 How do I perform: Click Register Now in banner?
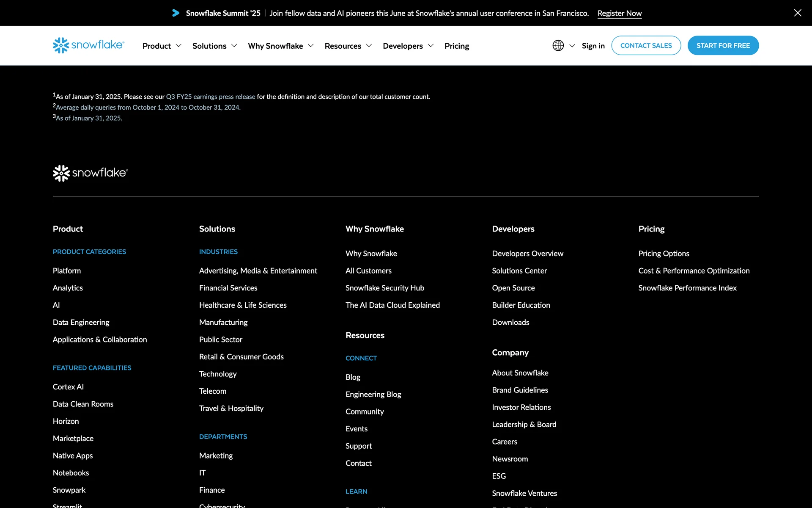(619, 13)
